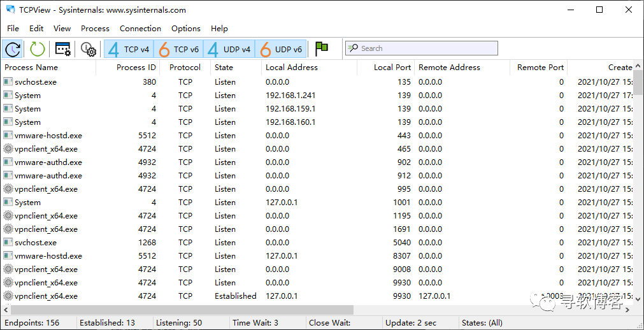This screenshot has width=644, height=330.
Task: Click the horizontal scrollbar left arrow
Action: click(x=6, y=310)
